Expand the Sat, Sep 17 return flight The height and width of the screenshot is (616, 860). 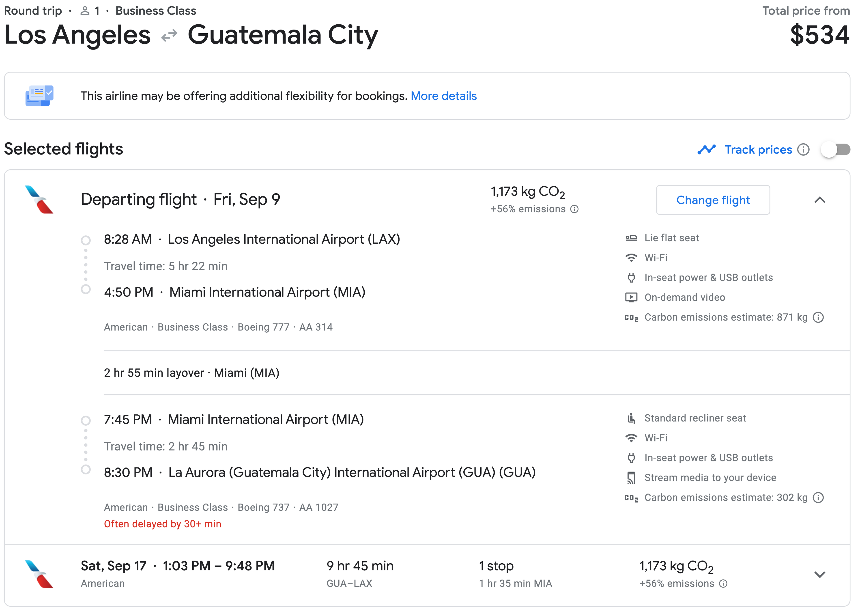point(820,575)
